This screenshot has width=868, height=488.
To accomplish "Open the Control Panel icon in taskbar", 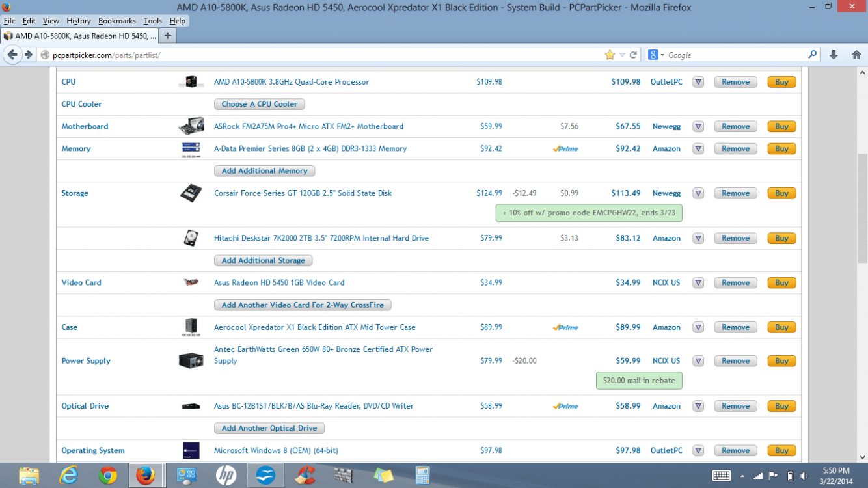I will pos(187,476).
